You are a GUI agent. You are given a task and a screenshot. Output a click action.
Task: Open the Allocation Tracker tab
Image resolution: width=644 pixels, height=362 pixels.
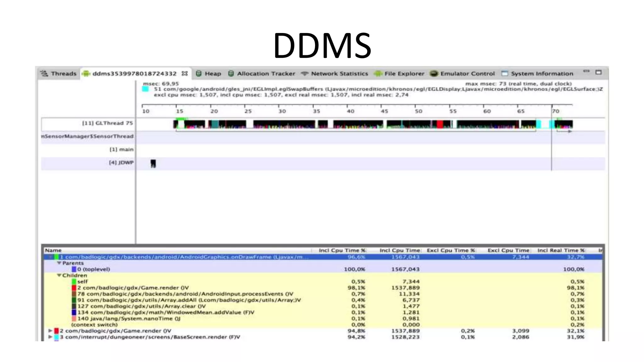pos(262,74)
